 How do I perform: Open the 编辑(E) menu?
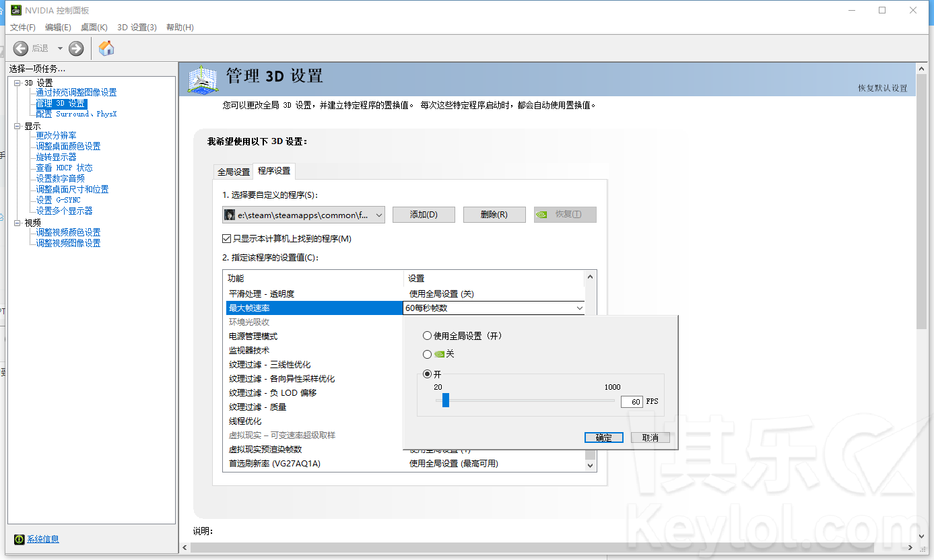pyautogui.click(x=58, y=27)
